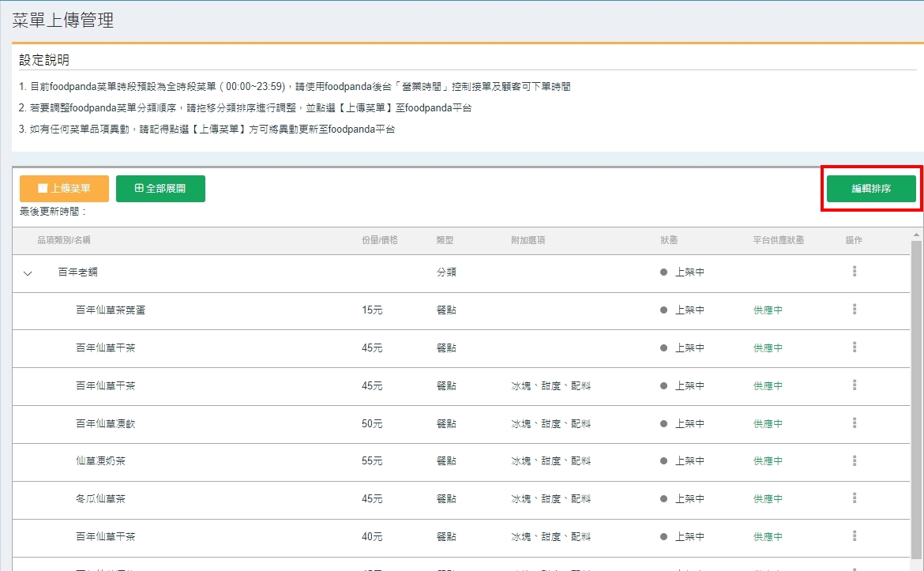The height and width of the screenshot is (571, 924).
Task: Click the orange 上傳菜單 button
Action: 64,189
